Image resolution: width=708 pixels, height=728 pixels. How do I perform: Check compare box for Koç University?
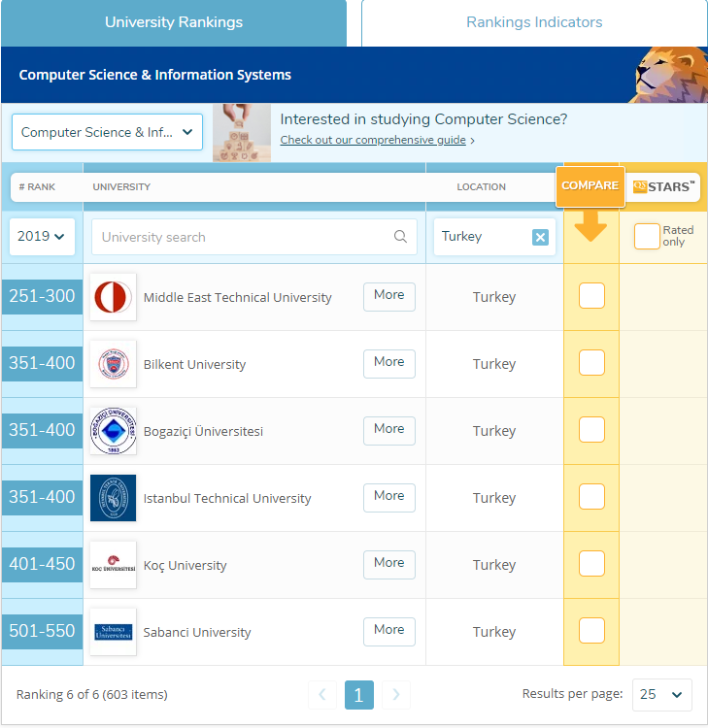(x=591, y=563)
